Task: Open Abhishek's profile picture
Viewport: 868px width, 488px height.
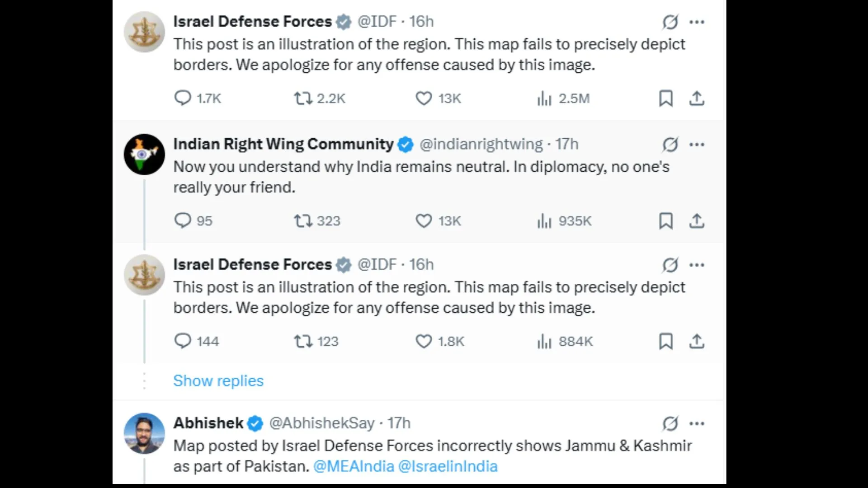Action: coord(144,433)
